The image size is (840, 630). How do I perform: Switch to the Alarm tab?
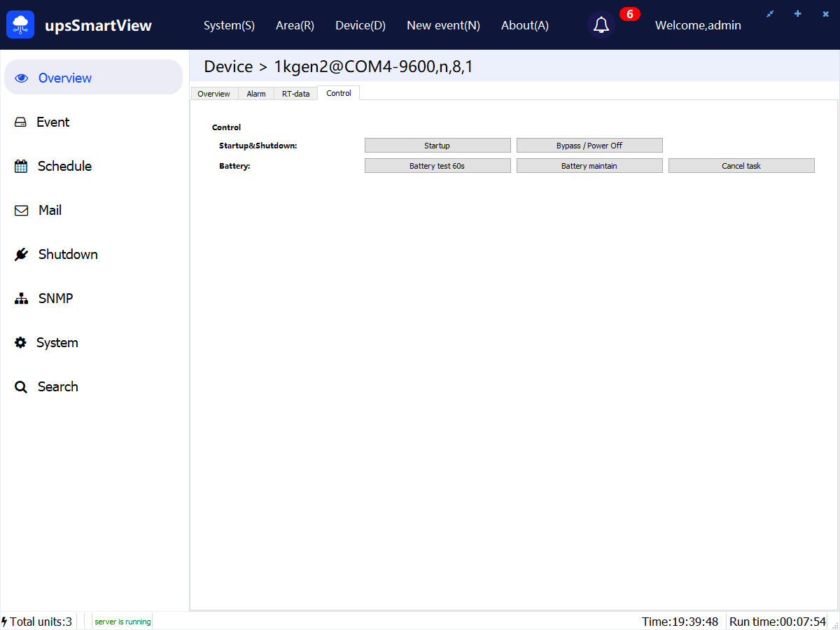click(256, 94)
